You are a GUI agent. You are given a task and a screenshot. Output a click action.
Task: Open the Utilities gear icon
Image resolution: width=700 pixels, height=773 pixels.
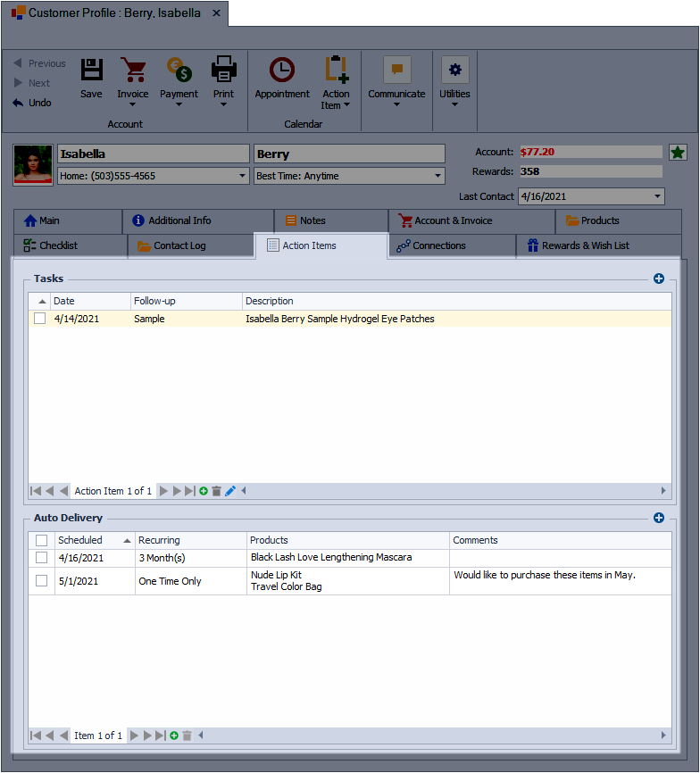tap(454, 71)
